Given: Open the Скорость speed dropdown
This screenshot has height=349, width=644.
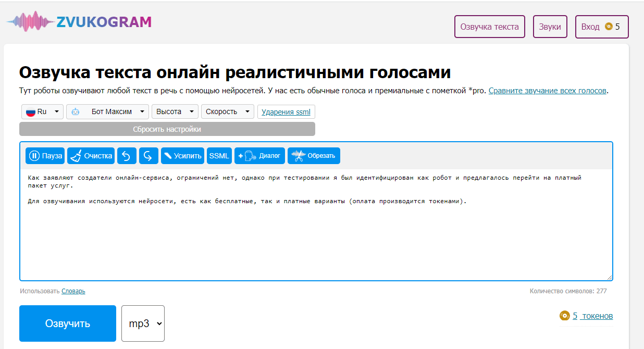Looking at the screenshot, I should pos(227,111).
